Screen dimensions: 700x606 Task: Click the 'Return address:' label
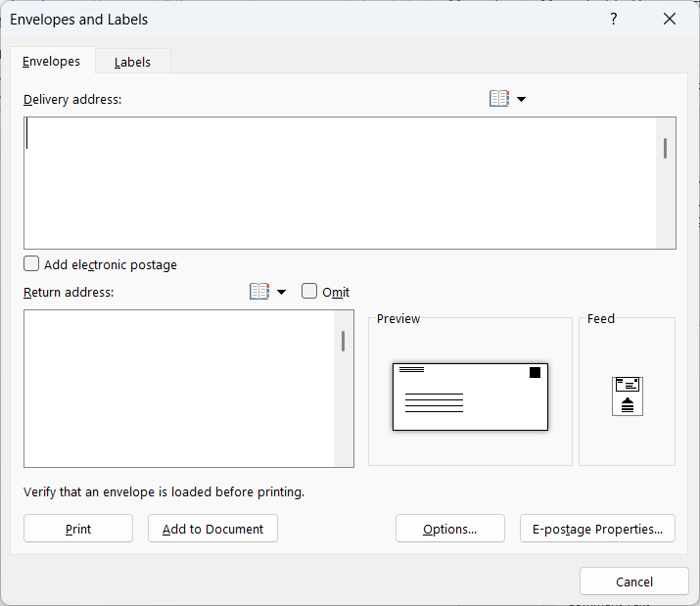(69, 292)
